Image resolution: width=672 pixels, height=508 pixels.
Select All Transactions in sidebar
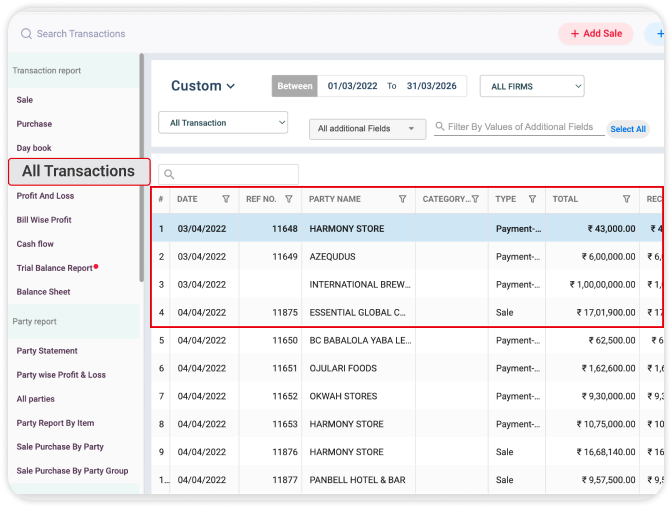[x=79, y=171]
